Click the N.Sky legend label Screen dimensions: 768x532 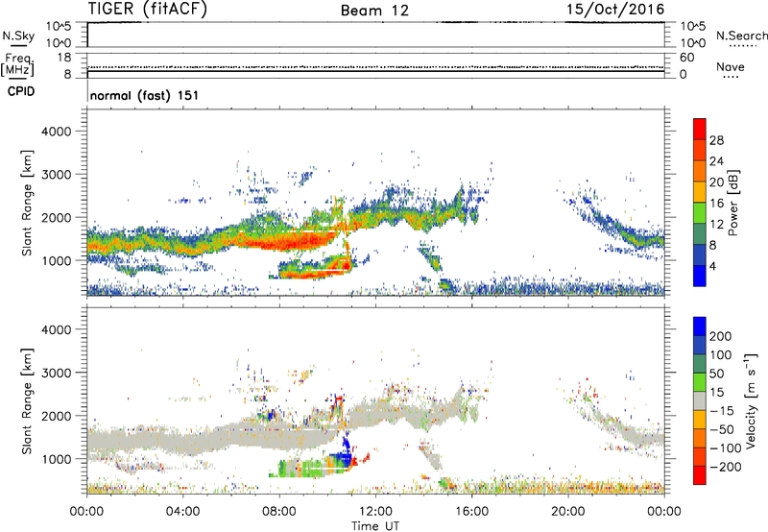(x=18, y=36)
